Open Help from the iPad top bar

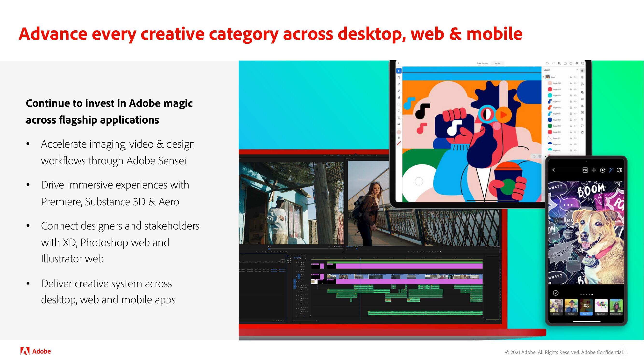tap(571, 63)
